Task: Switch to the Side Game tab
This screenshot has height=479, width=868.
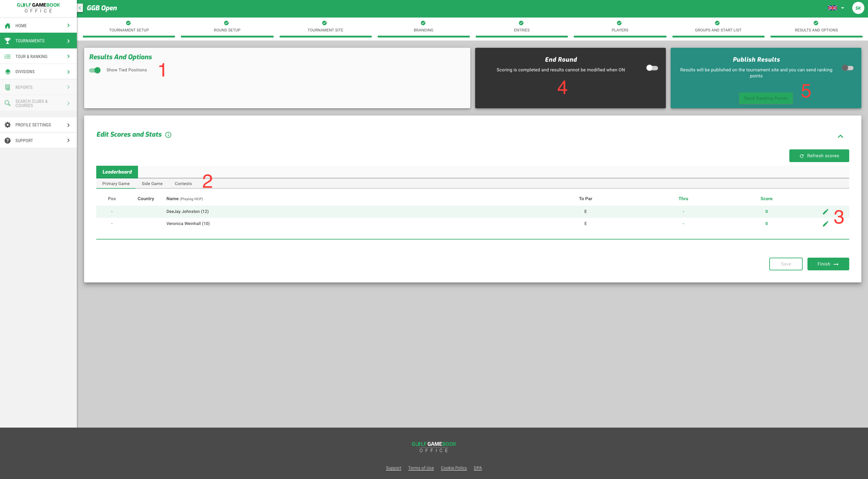Action: coord(152,184)
